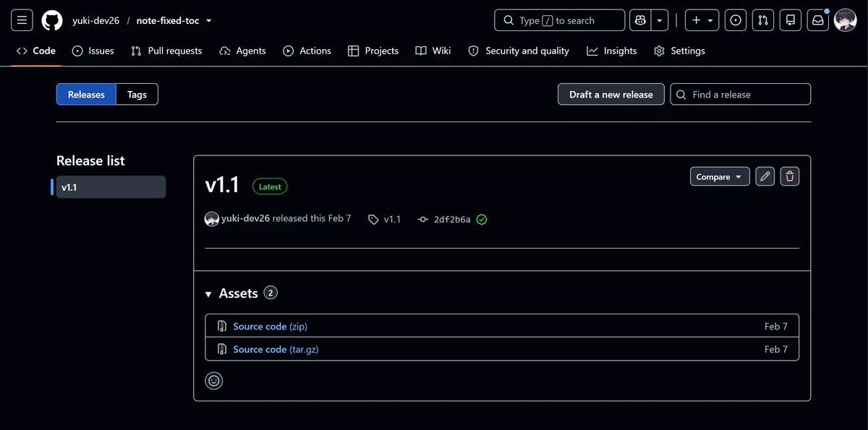Open yuki-dev26 author link in release
The height and width of the screenshot is (430, 868).
coord(246,218)
